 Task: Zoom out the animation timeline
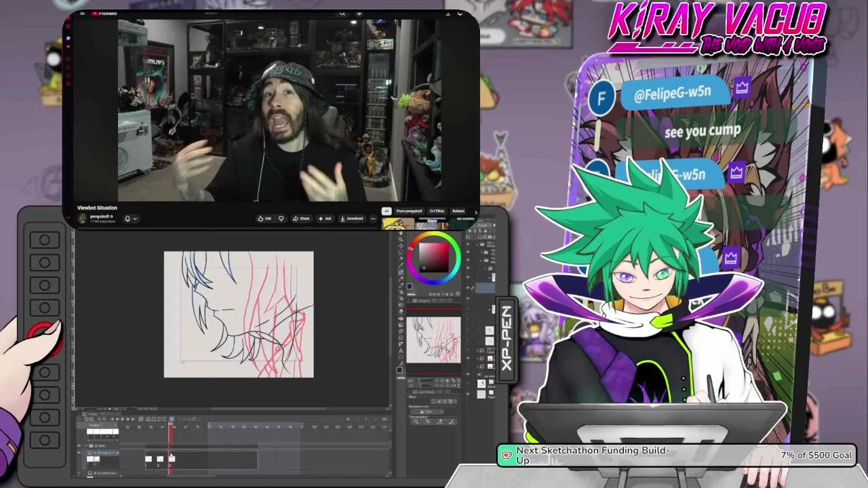coord(100,419)
